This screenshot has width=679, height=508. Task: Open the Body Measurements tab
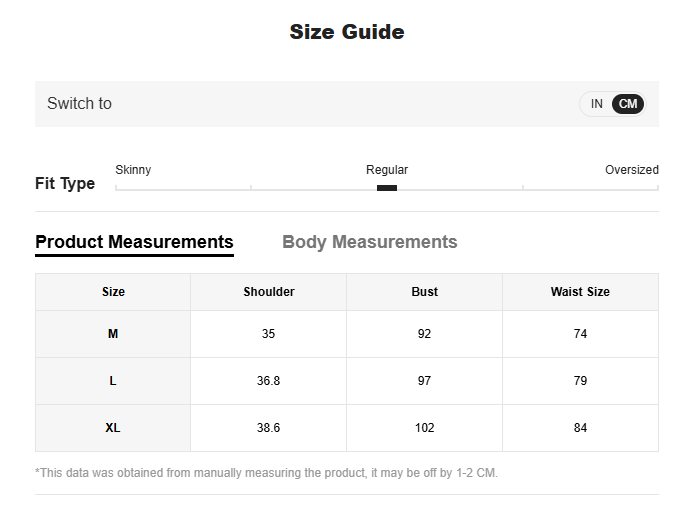(369, 242)
